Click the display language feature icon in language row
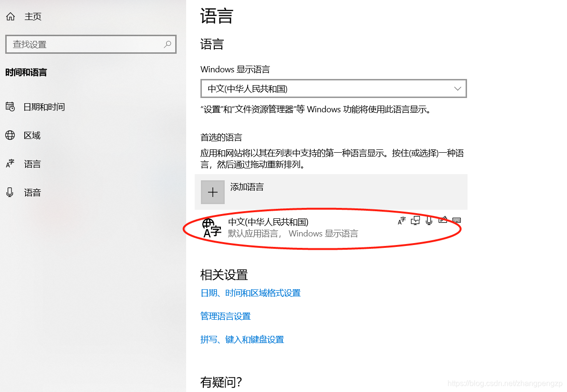 [x=401, y=221]
